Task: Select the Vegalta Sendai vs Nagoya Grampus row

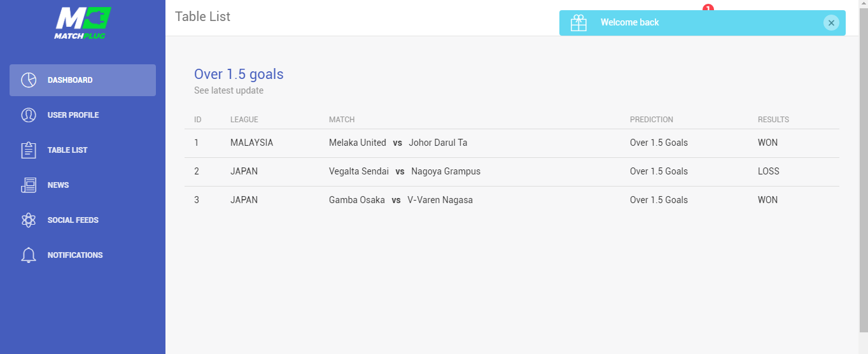Action: 512,172
